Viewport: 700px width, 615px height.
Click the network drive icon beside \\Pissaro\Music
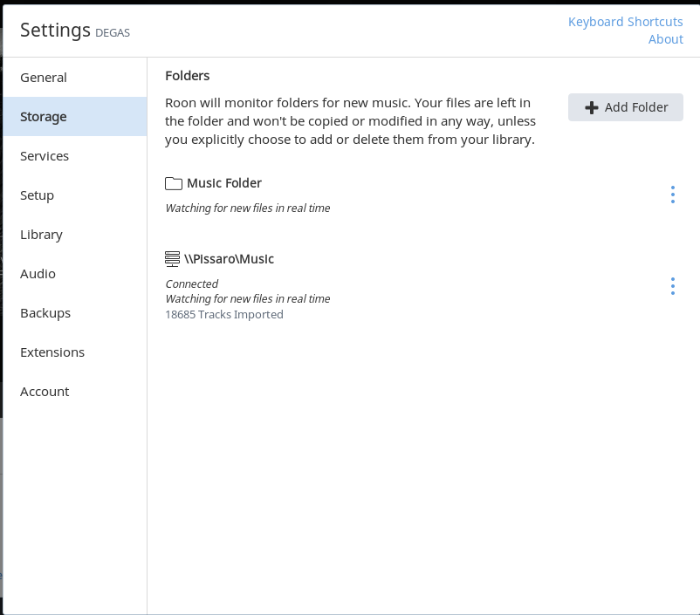(x=172, y=259)
